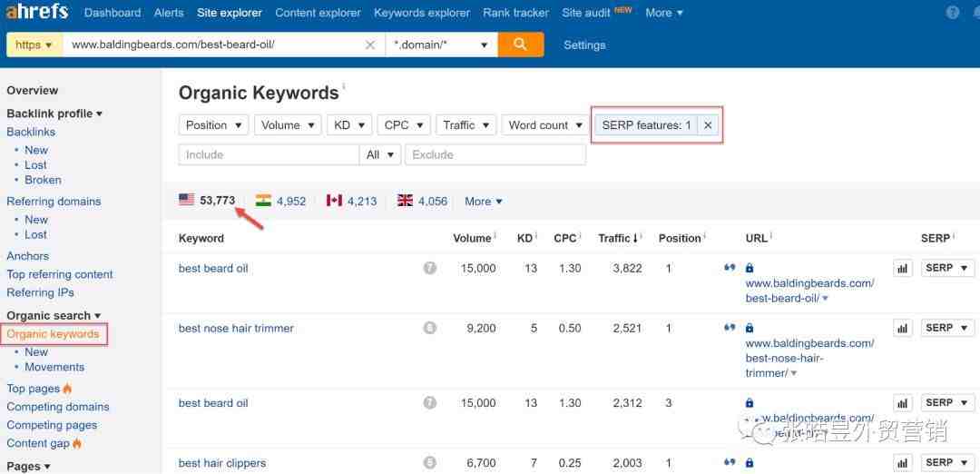Viewport: 980px width, 474px height.
Task: Open the CPC filter dropdown
Action: (x=404, y=125)
